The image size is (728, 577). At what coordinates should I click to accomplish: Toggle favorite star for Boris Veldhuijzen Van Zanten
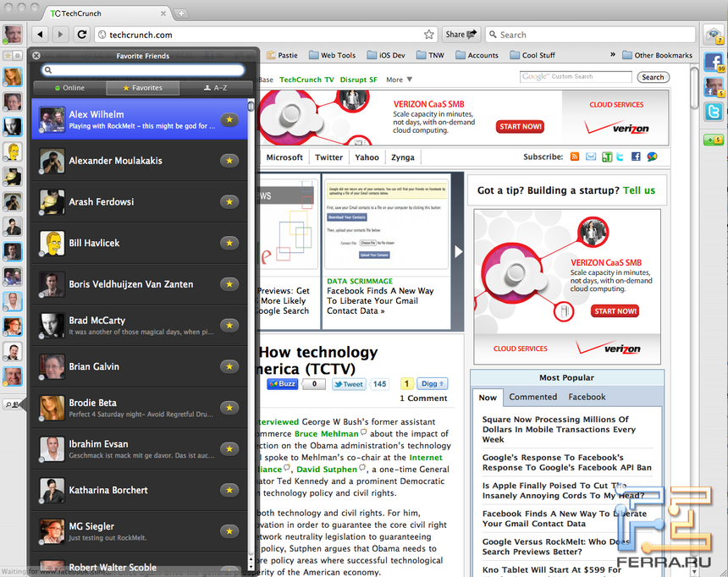click(x=229, y=284)
